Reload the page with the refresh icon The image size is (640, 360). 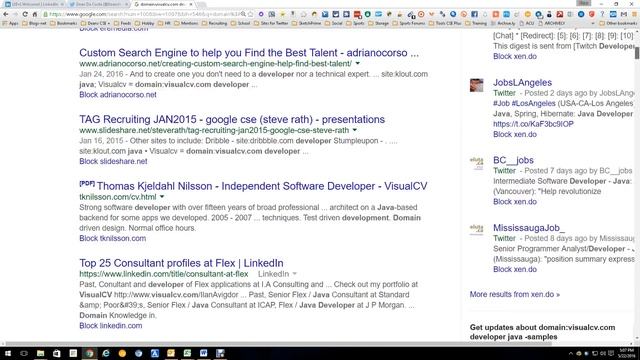(25, 14)
